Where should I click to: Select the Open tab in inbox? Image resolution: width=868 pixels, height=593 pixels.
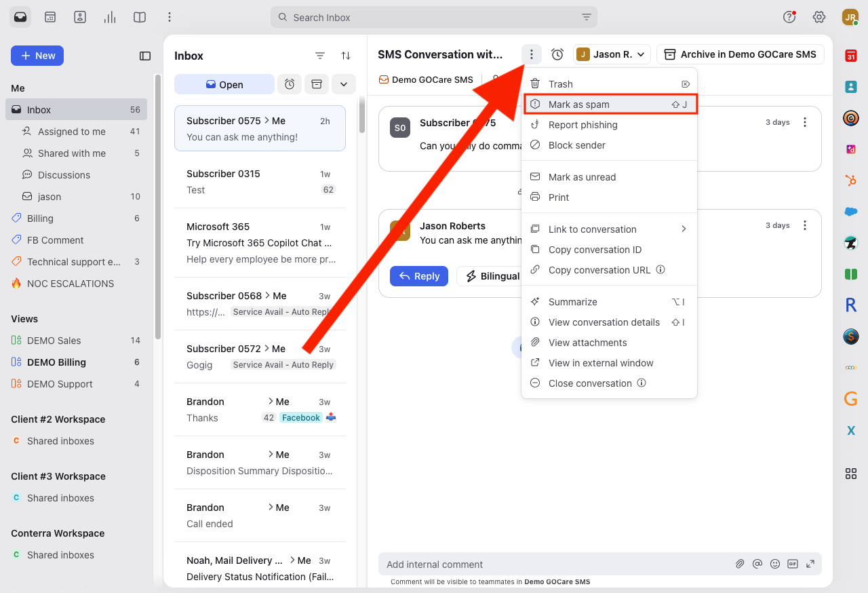click(224, 84)
